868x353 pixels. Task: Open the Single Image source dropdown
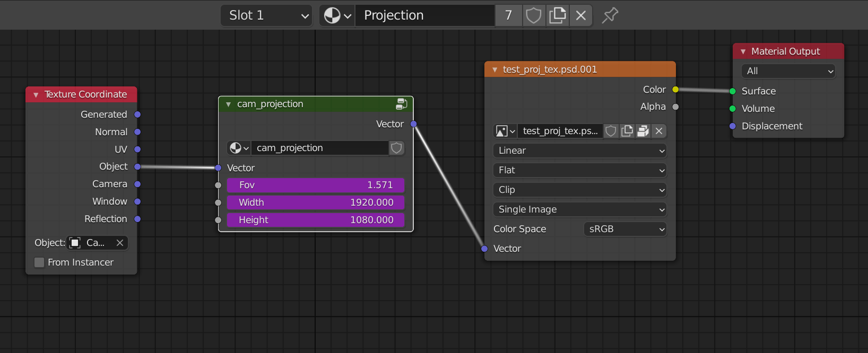click(x=580, y=209)
